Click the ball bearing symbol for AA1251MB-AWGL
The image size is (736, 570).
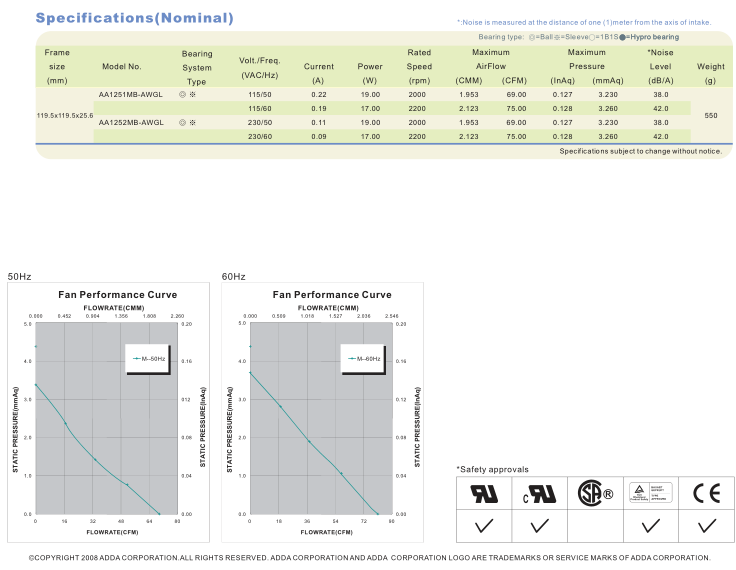click(x=183, y=94)
